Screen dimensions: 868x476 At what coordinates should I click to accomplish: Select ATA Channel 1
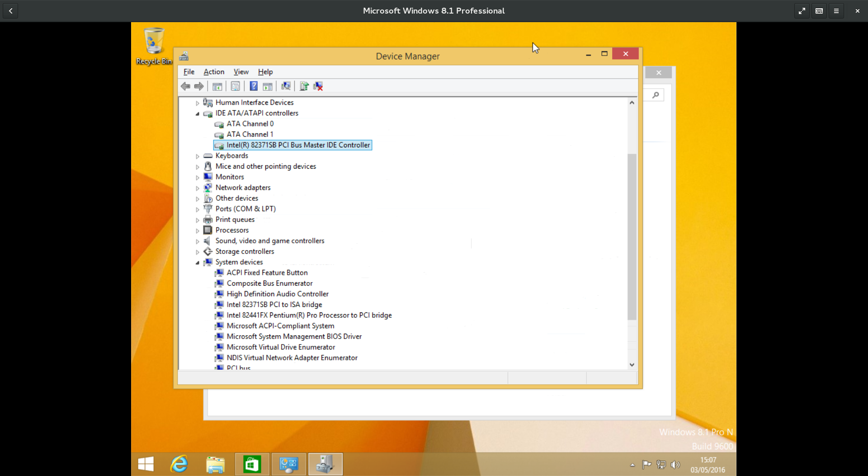pos(250,134)
